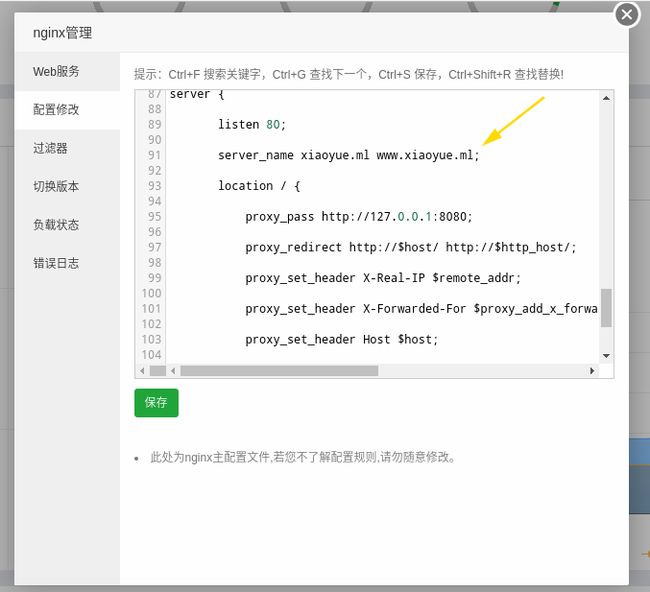Image resolution: width=650 pixels, height=592 pixels.
Task: Click the horizontal scroll left arrow beside thumb
Action: coord(173,371)
